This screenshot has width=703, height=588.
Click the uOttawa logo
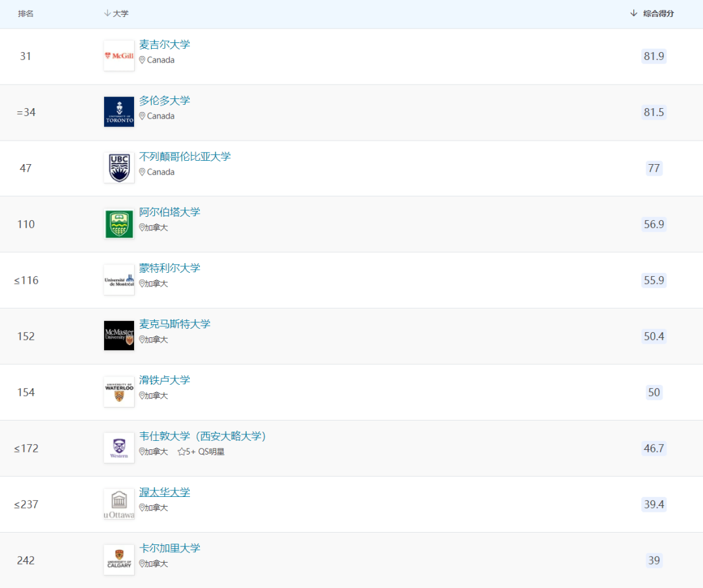click(x=119, y=504)
